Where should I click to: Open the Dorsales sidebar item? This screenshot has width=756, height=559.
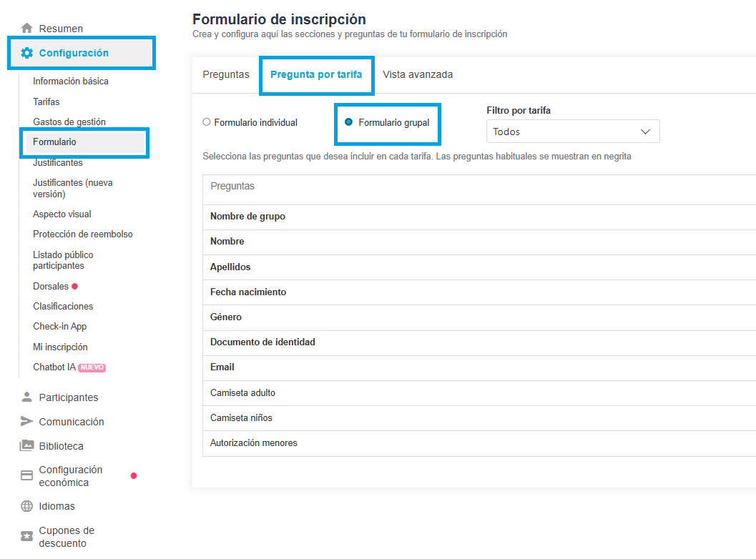(x=51, y=286)
